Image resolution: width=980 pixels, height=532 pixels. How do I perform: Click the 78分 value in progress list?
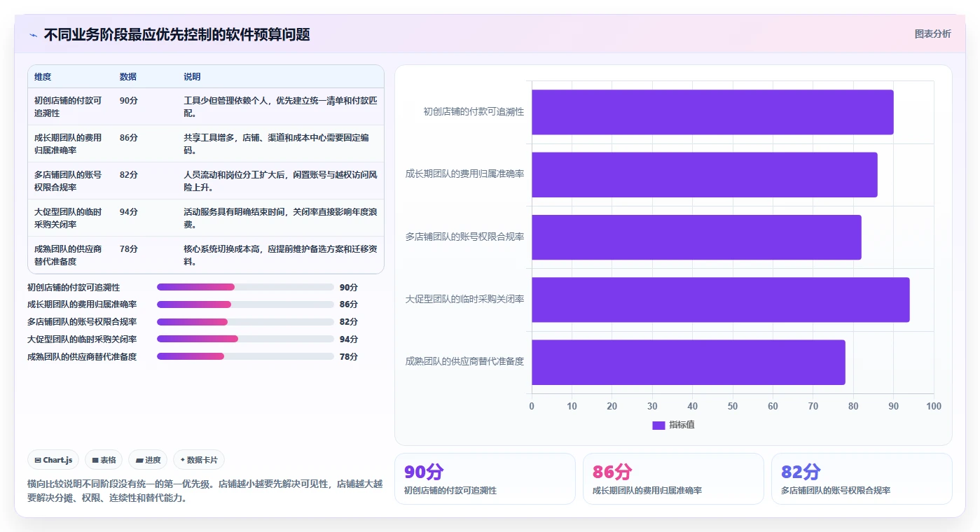click(349, 356)
